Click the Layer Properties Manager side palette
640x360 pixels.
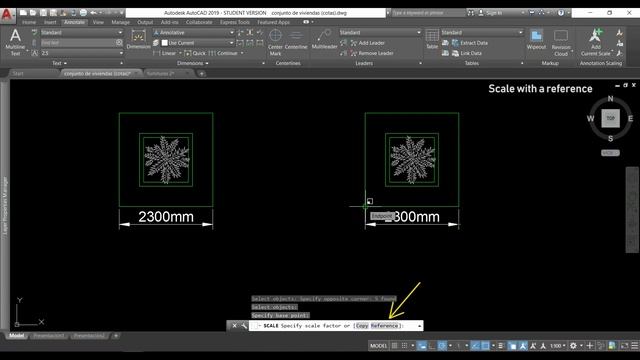click(x=5, y=206)
